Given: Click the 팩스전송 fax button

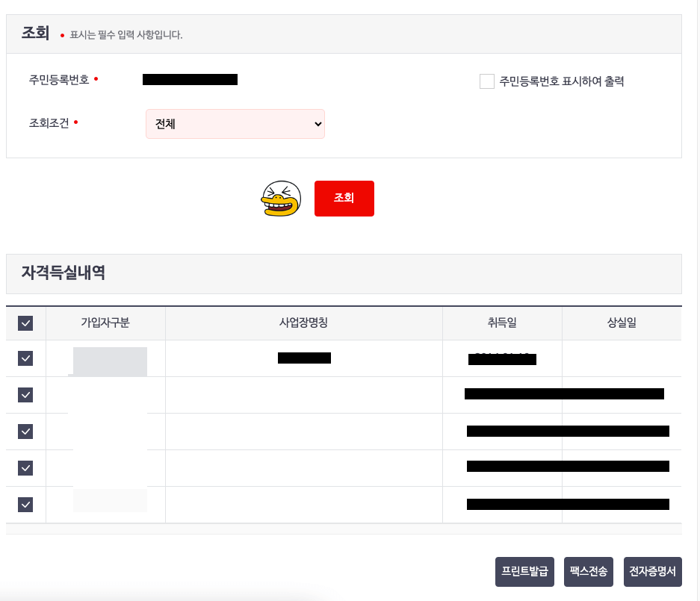Looking at the screenshot, I should click(x=588, y=571).
